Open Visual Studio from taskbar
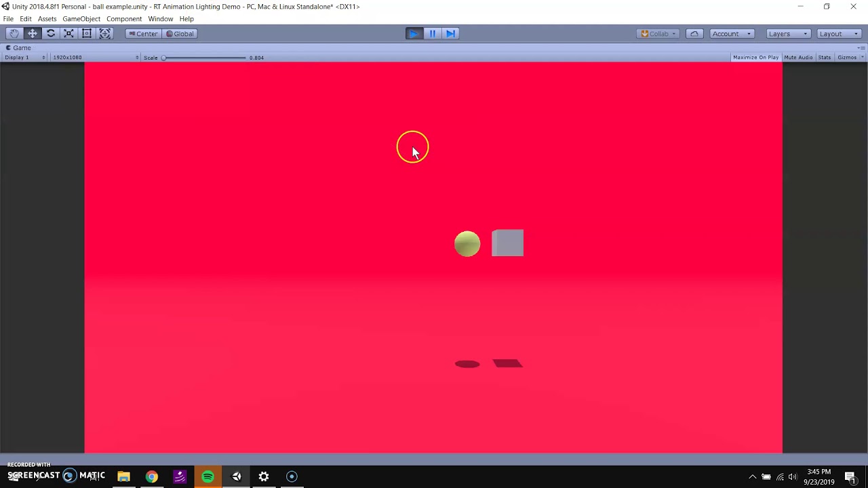This screenshot has width=868, height=488. tap(180, 476)
